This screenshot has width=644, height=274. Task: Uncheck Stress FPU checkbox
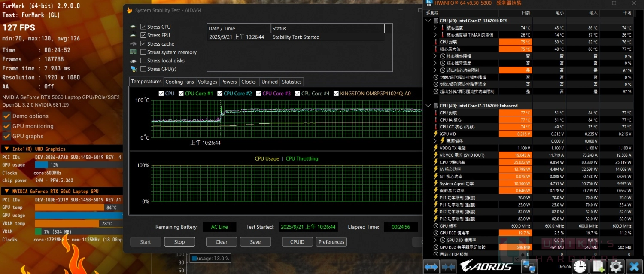[x=143, y=35]
